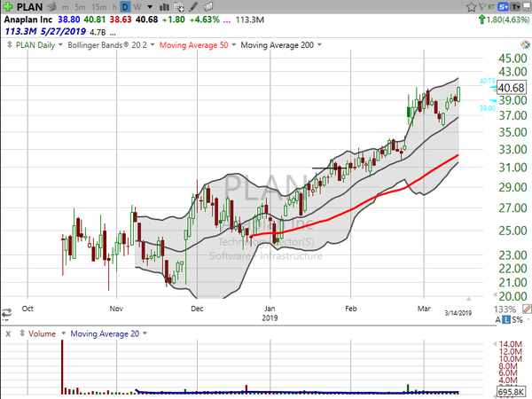The image size is (532, 399).
Task: Flag the symbol using the flag icon
Action: pyautogui.click(x=482, y=7)
